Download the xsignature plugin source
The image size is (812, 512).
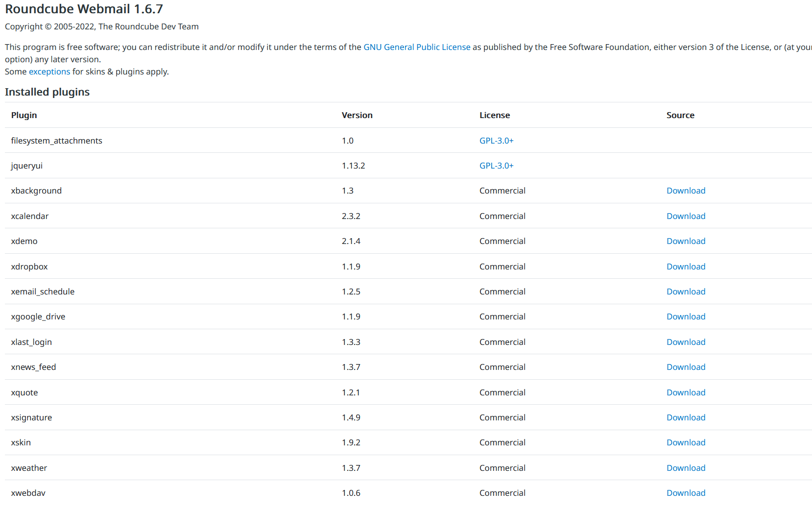coord(686,417)
